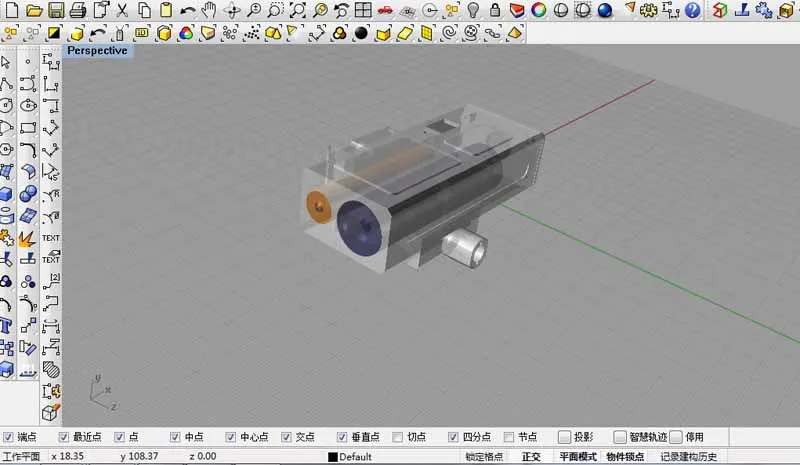Click the red car icon
The height and width of the screenshot is (465, 800).
click(x=385, y=10)
